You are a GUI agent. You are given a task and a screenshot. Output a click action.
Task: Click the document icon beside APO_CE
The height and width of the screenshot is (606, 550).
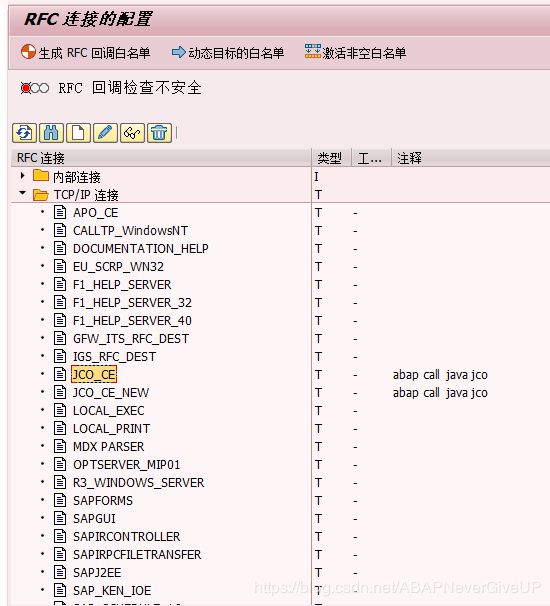(60, 212)
